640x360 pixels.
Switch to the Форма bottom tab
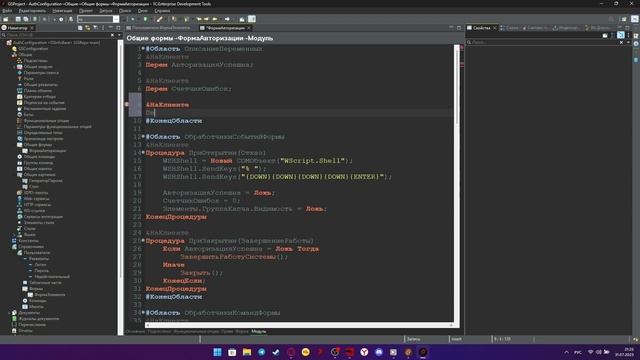tap(242, 331)
